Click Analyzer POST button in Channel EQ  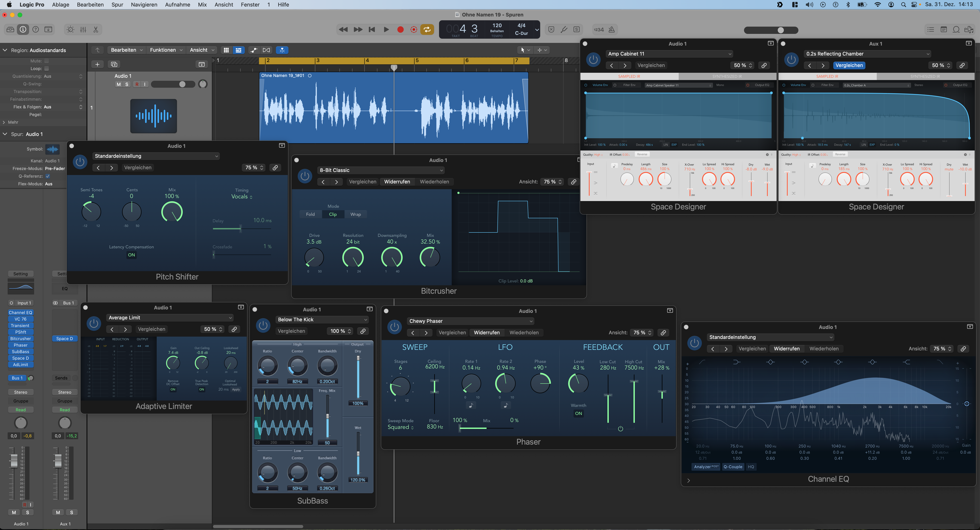click(x=706, y=467)
